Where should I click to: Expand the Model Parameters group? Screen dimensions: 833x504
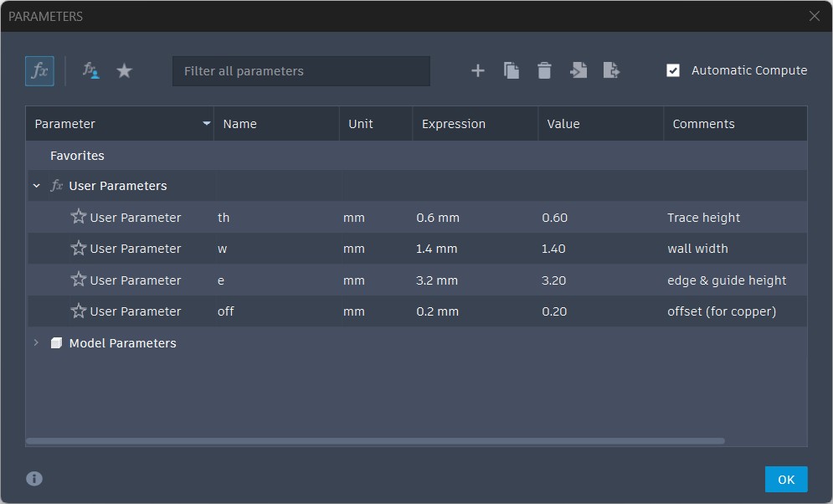pyautogui.click(x=36, y=343)
